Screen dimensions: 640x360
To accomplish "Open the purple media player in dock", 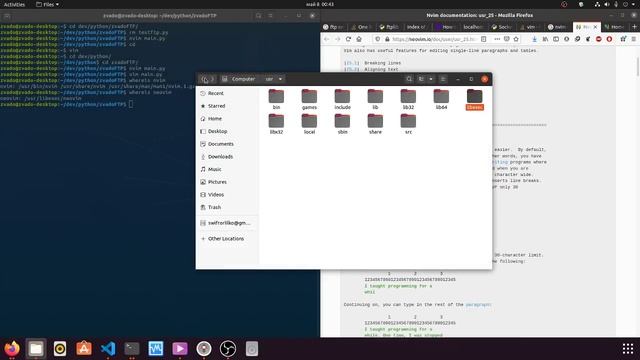I will point(180,349).
